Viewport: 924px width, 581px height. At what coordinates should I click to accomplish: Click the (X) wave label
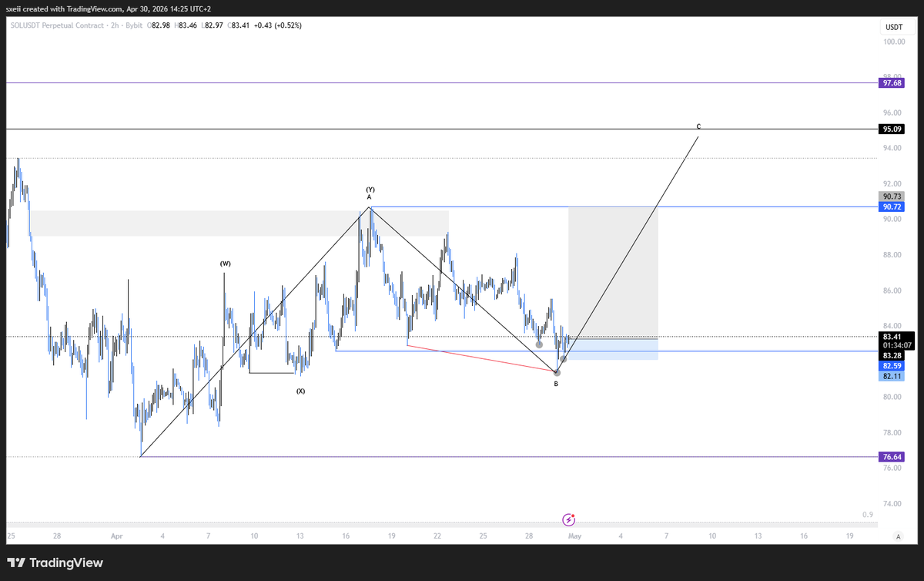click(300, 391)
